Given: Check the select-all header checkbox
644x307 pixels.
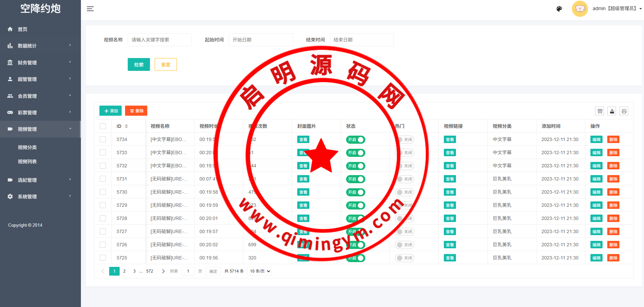Looking at the screenshot, I should 103,126.
